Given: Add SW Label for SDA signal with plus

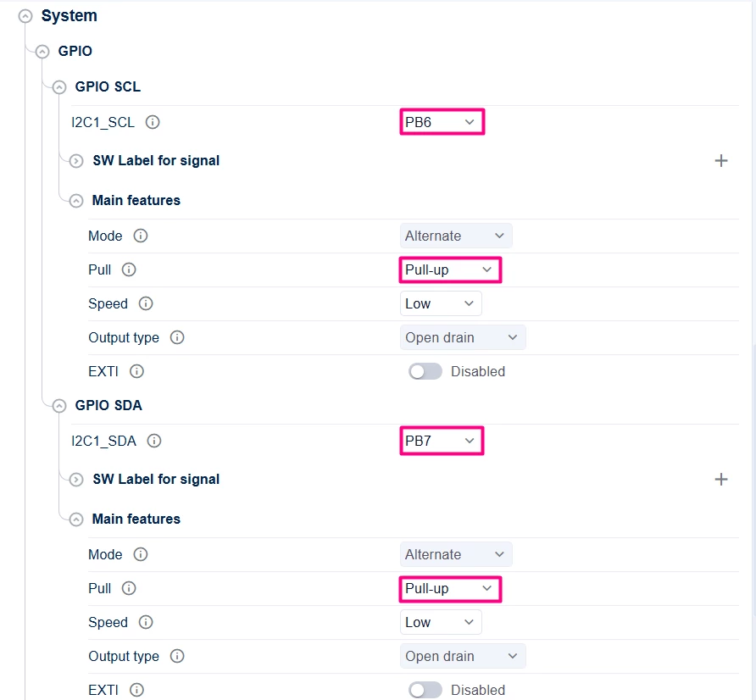Looking at the screenshot, I should point(720,479).
